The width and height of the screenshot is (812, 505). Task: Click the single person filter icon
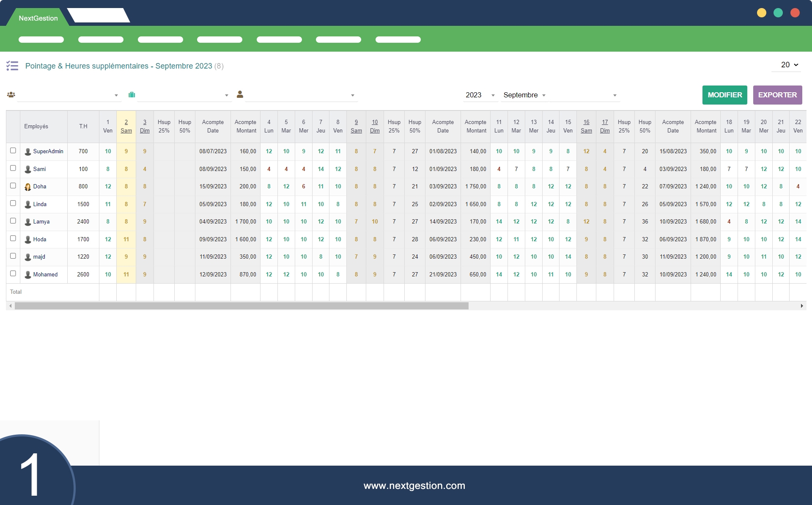click(x=240, y=94)
